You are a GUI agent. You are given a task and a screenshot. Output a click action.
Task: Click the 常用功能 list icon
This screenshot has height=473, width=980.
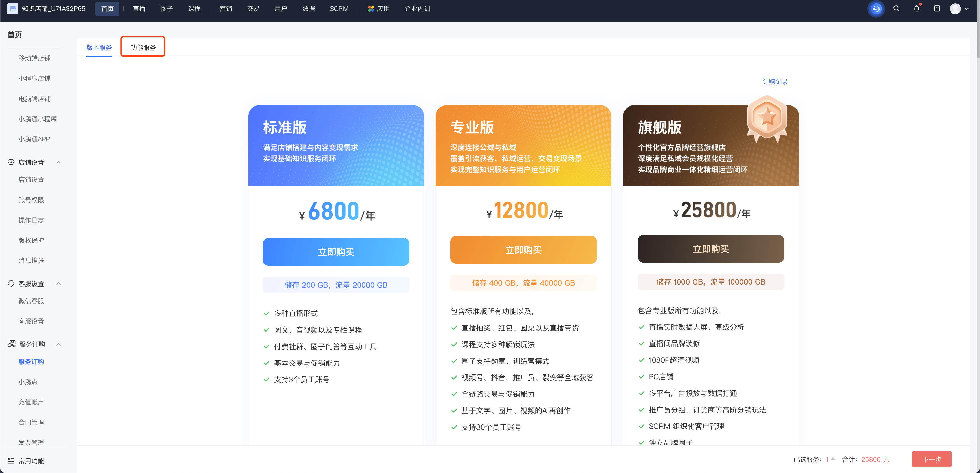point(11,461)
